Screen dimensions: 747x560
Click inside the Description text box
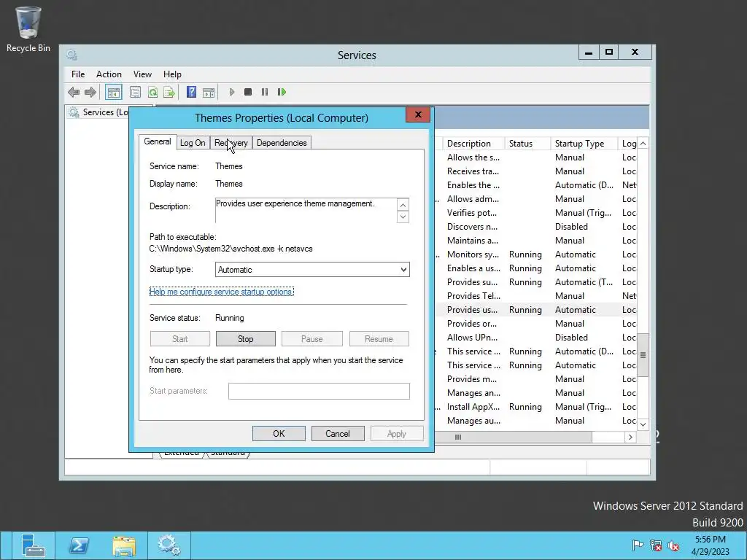tap(306, 211)
